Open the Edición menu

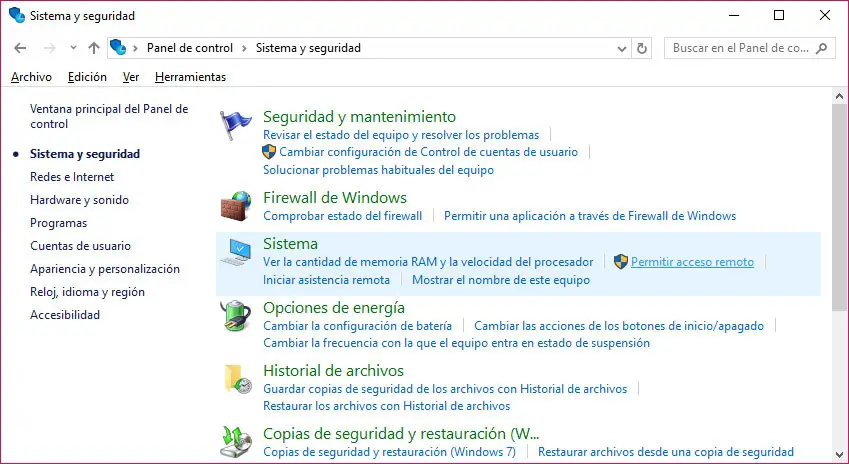click(x=87, y=77)
